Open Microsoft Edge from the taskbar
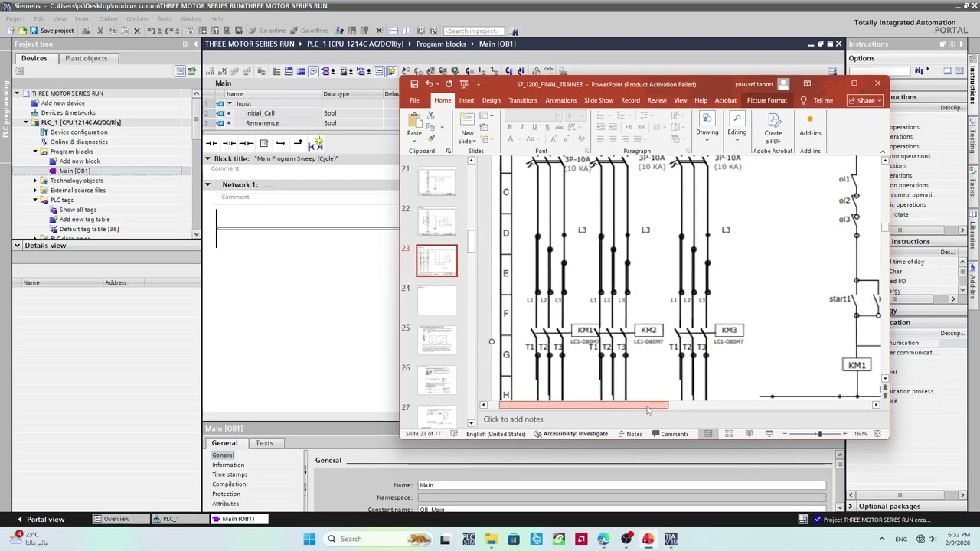The image size is (980, 551). (x=603, y=539)
